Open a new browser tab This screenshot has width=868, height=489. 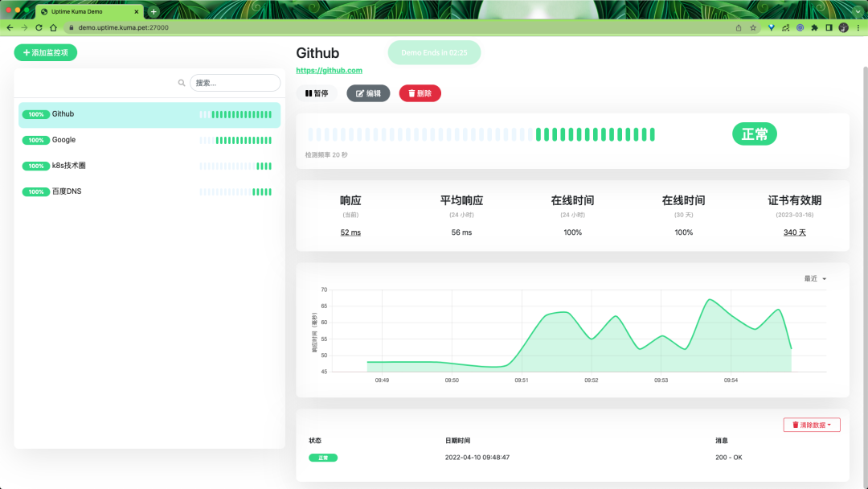[154, 11]
